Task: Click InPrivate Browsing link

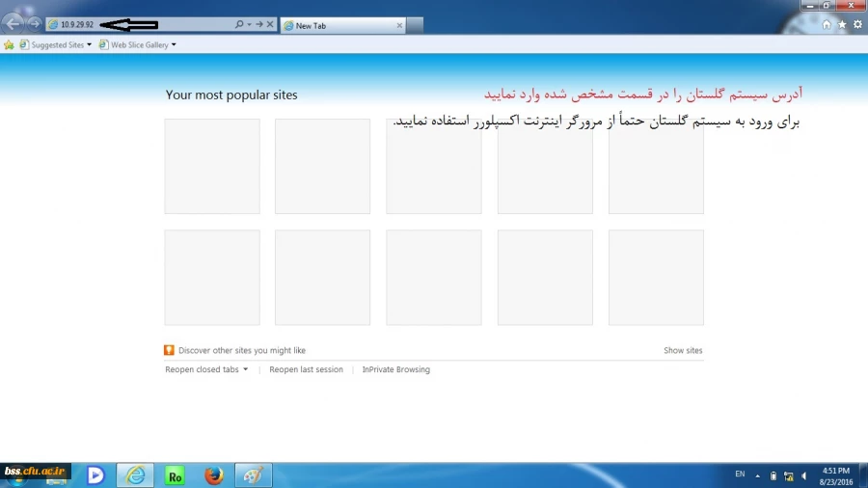Action: pyautogui.click(x=395, y=369)
